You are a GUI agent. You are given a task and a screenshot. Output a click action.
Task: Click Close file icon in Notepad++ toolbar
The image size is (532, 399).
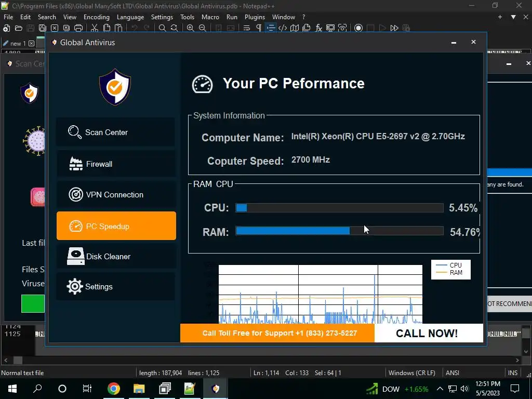click(x=54, y=28)
